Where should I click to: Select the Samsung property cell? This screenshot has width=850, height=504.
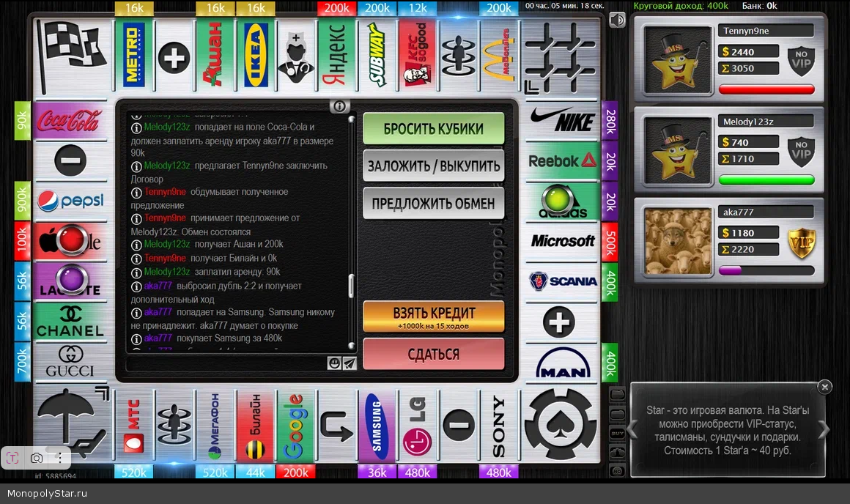(x=377, y=426)
